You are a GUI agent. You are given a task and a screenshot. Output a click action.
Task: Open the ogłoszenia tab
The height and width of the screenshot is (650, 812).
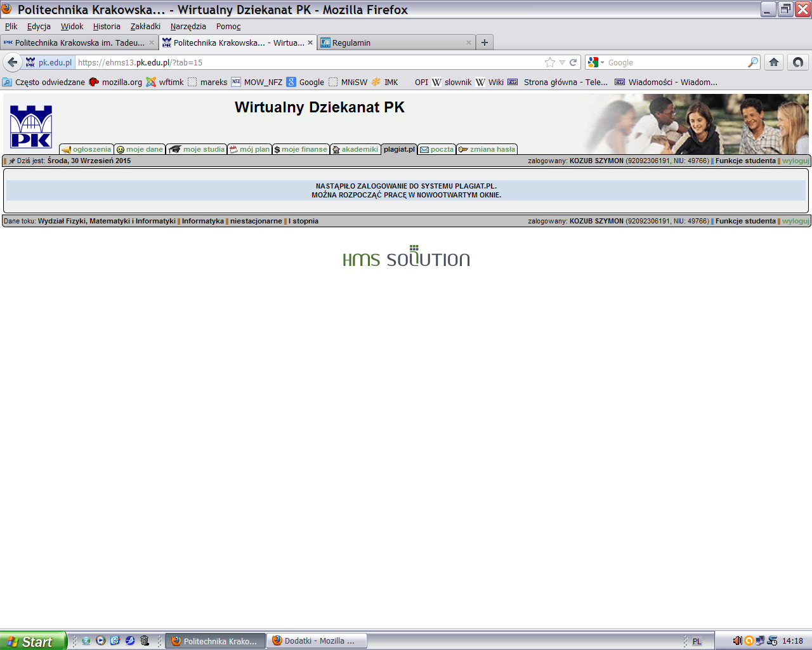click(x=86, y=149)
